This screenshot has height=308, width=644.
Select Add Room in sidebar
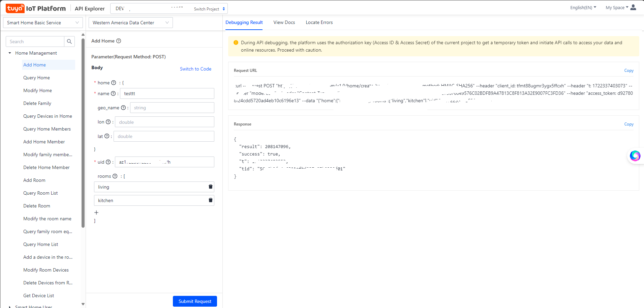point(34,180)
